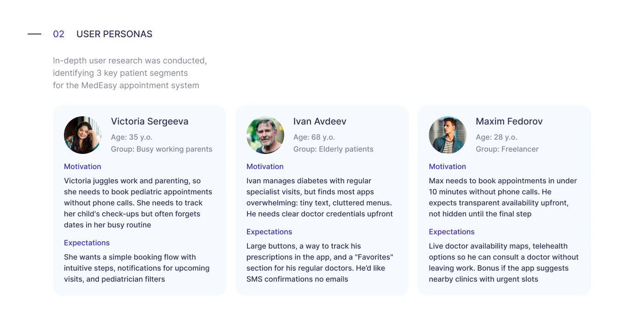Select the Victoria Sergeeva name heading
The image size is (644, 323).
point(149,121)
